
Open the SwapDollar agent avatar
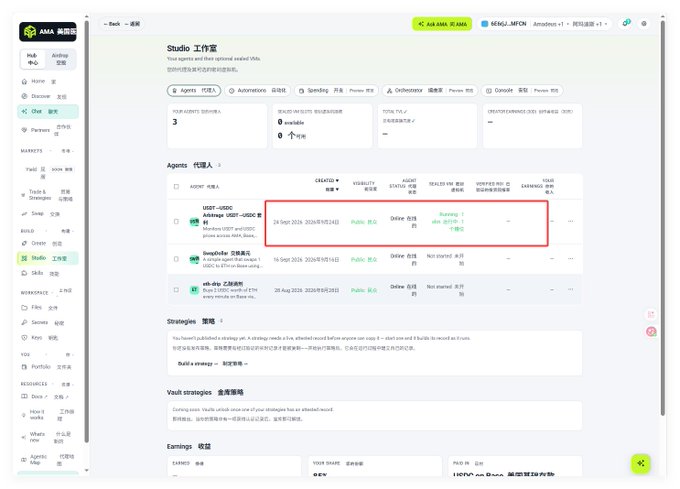[x=194, y=259]
